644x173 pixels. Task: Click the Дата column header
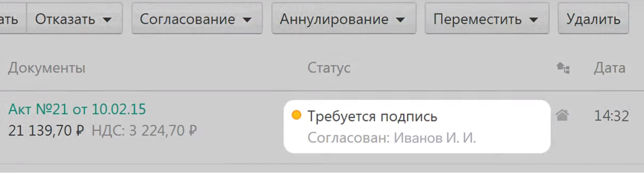(609, 68)
